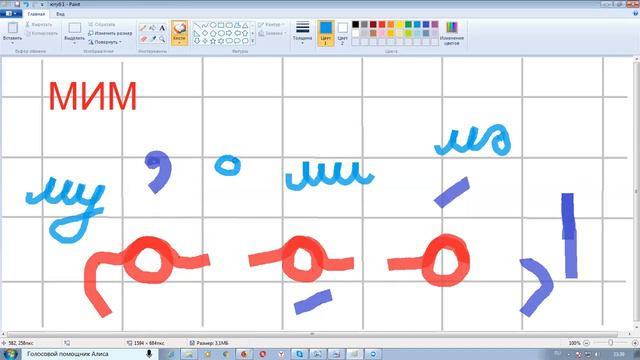Select the Pencil tool

click(143, 28)
